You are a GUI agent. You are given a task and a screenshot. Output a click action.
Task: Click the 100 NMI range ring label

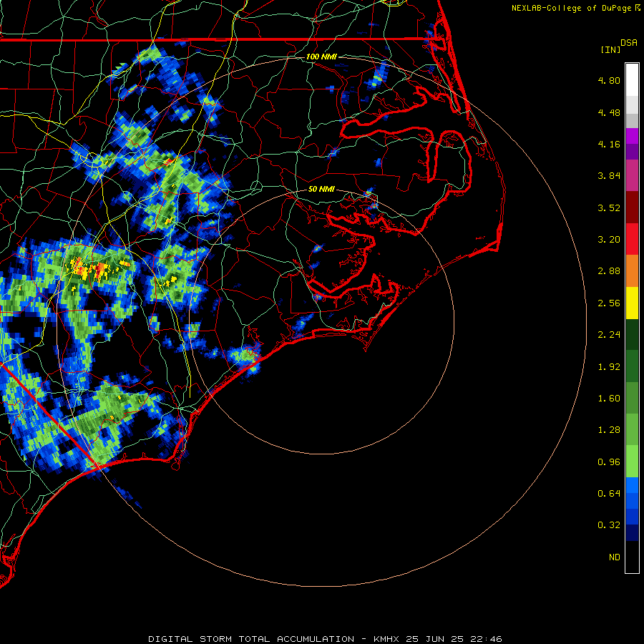pyautogui.click(x=321, y=57)
